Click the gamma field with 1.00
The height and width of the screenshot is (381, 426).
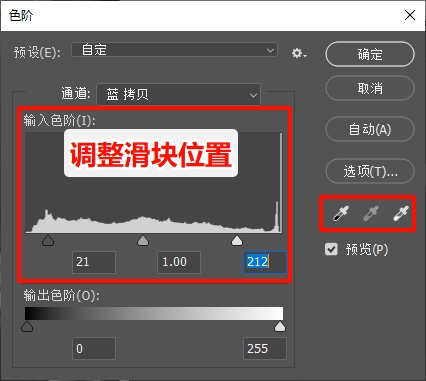pyautogui.click(x=179, y=262)
